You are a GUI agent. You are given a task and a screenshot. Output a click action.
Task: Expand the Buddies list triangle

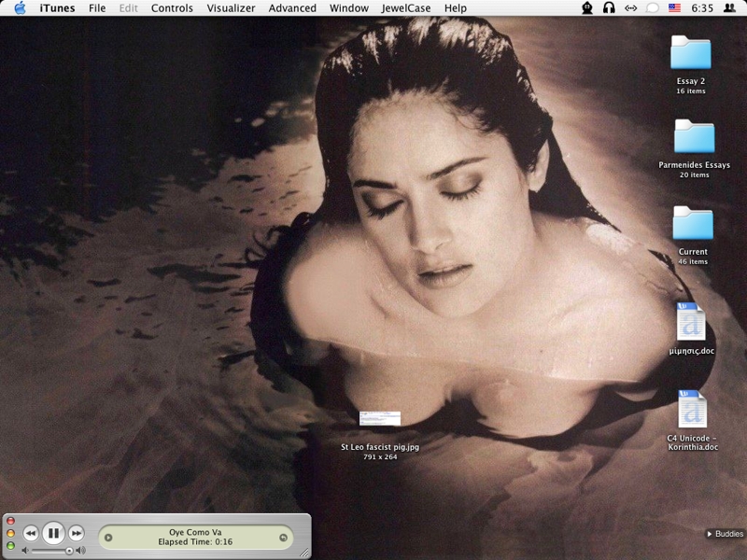[x=709, y=534]
